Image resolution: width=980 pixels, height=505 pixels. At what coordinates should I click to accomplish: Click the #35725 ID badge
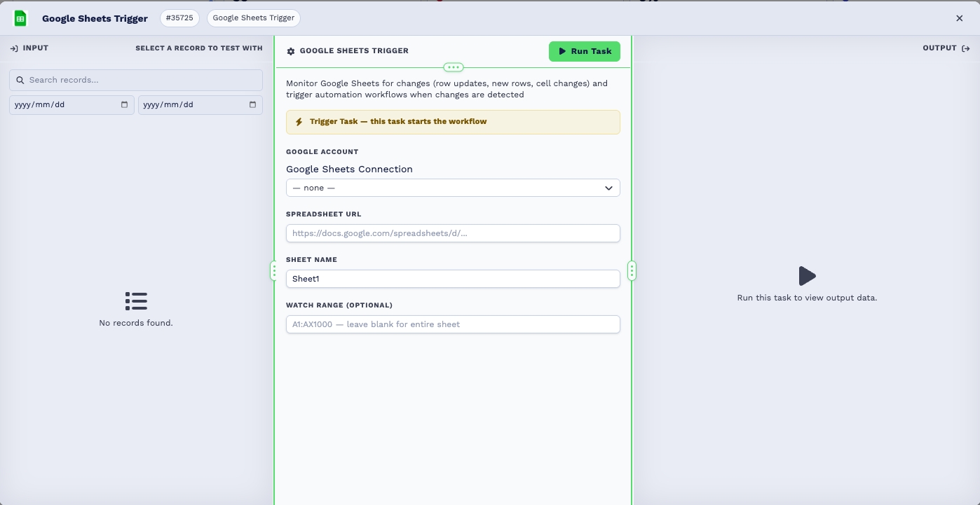coord(180,18)
